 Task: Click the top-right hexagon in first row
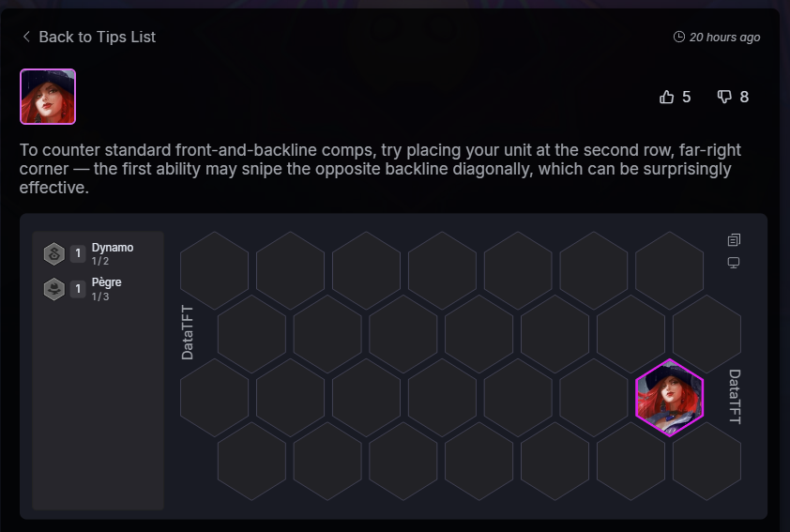669,270
